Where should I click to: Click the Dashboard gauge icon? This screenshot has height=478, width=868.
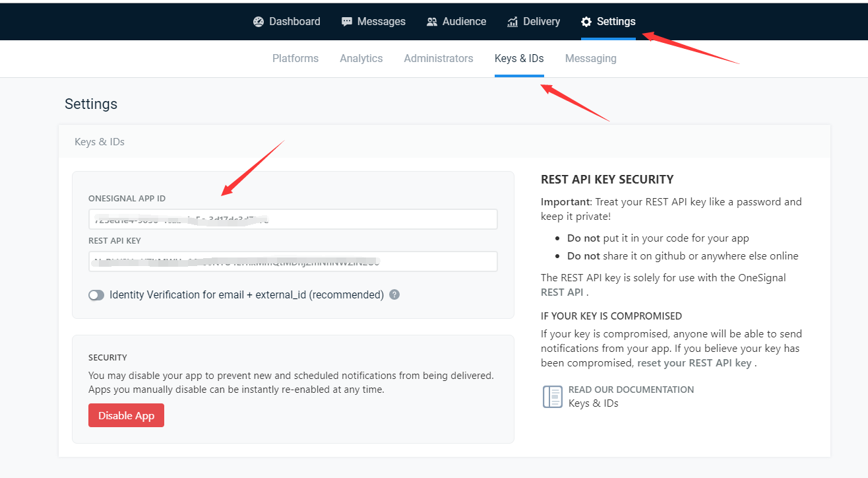point(259,22)
